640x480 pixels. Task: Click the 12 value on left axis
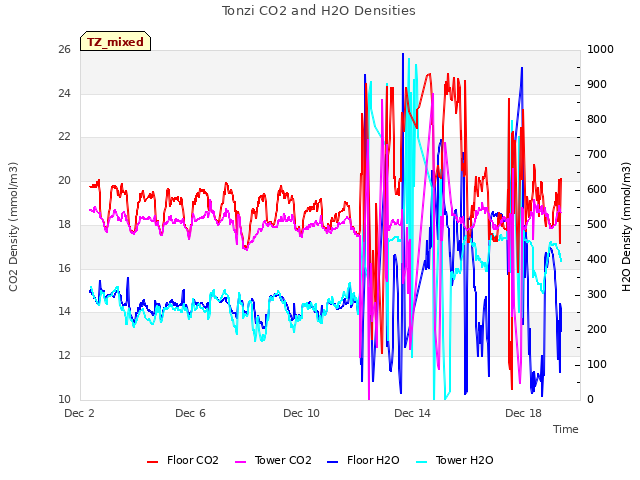pyautogui.click(x=64, y=356)
